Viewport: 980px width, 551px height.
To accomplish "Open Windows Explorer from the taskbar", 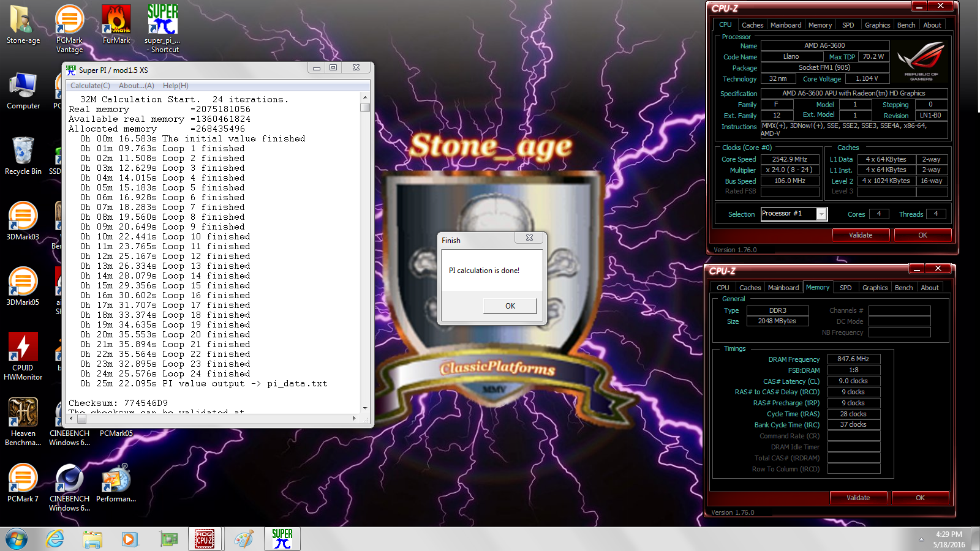I will point(92,539).
